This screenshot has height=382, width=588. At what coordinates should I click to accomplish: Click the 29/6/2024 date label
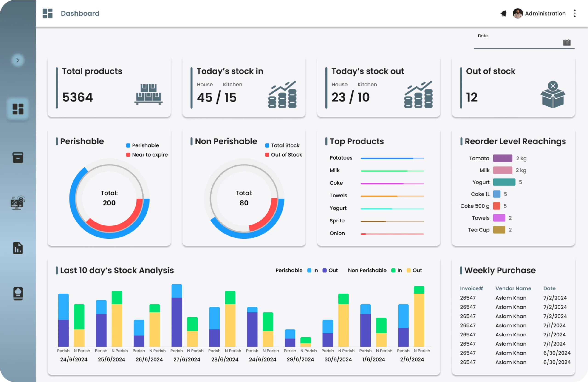click(300, 359)
